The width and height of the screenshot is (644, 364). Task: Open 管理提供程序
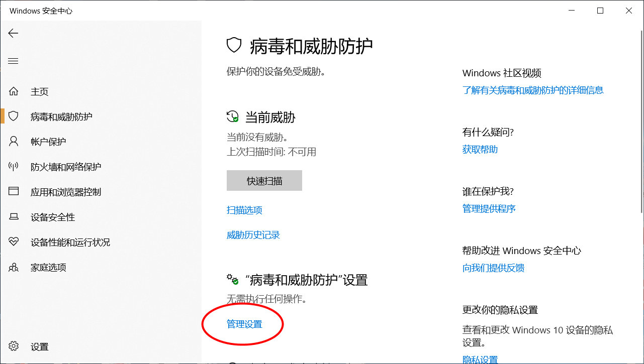coord(489,208)
